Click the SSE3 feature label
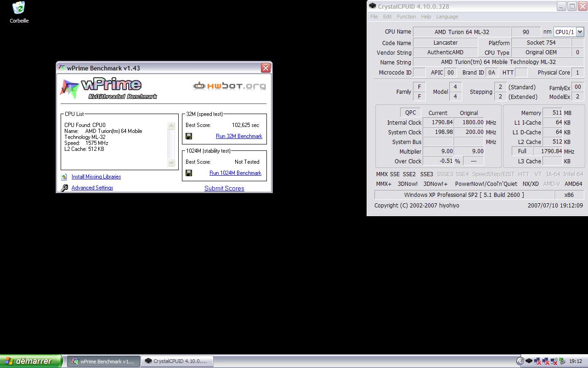The width and height of the screenshot is (588, 368). [x=426, y=174]
